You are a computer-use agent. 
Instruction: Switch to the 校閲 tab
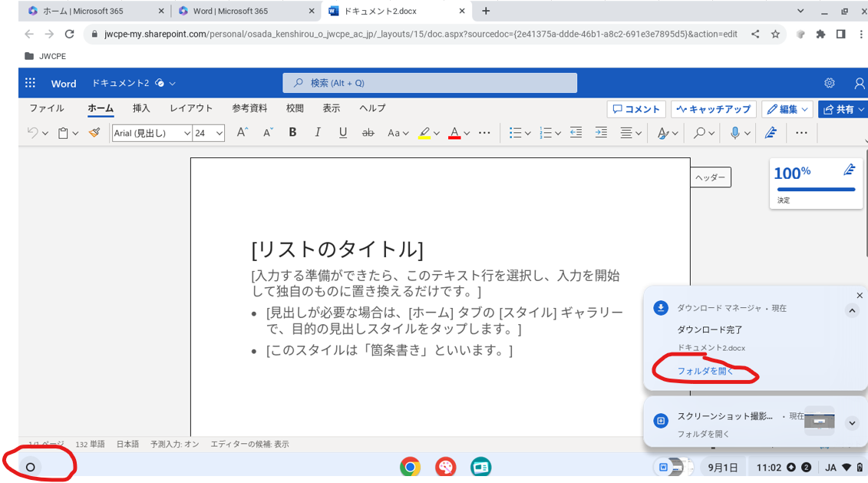[295, 108]
